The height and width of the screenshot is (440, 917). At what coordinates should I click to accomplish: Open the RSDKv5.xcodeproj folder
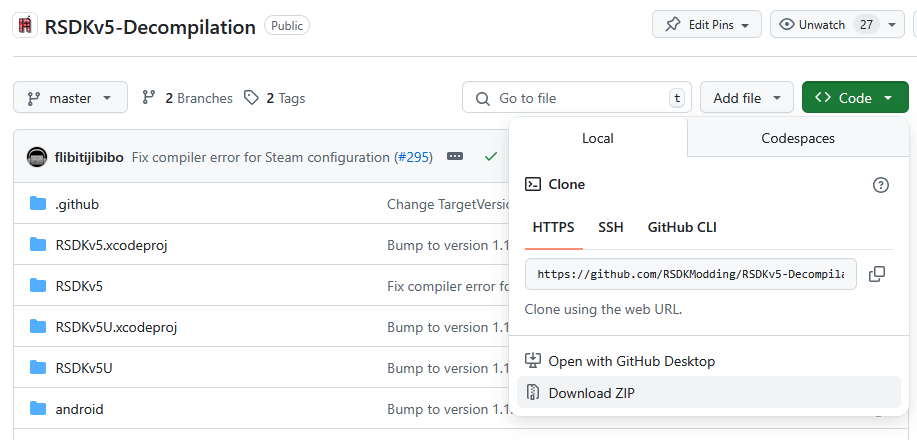pyautogui.click(x=111, y=245)
